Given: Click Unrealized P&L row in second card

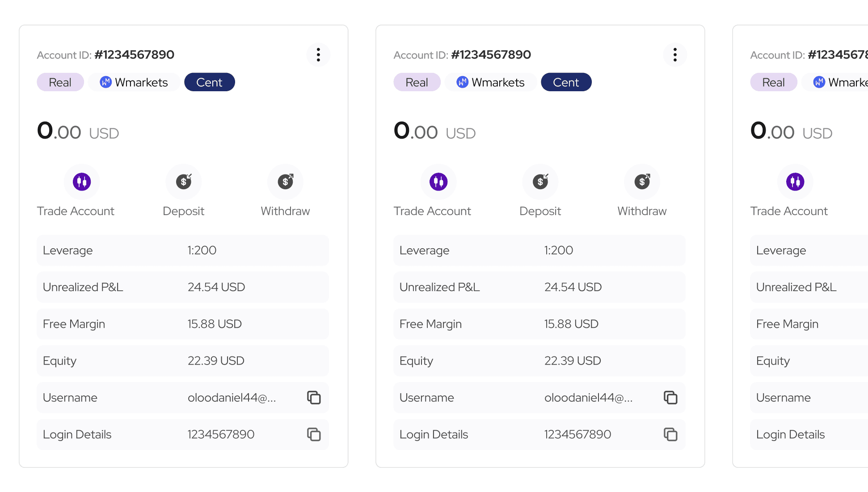Looking at the screenshot, I should coord(539,287).
